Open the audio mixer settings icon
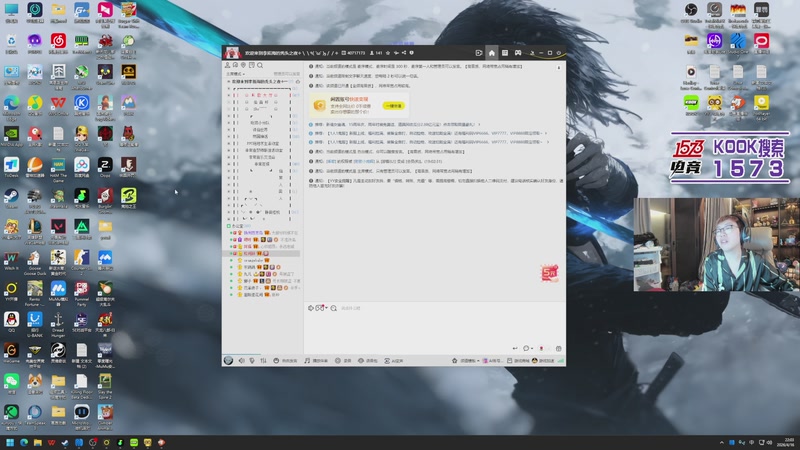 (x=263, y=361)
